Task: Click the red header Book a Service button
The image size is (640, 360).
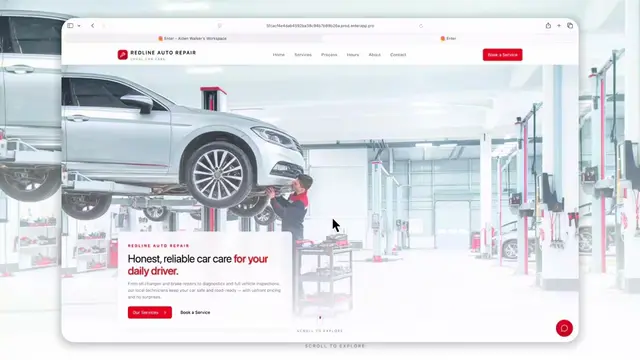Action: [x=502, y=55]
